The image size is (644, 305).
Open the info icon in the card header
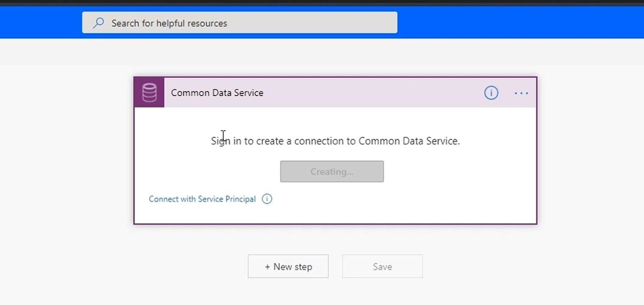coord(491,93)
